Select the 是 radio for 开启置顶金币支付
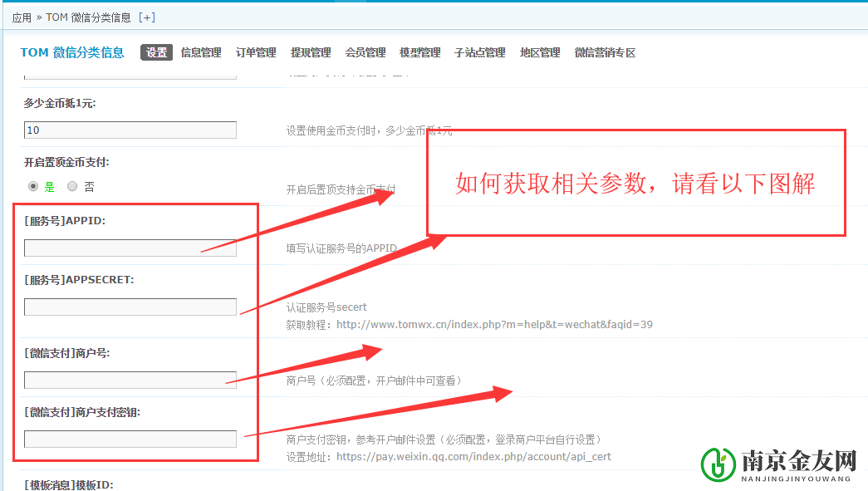This screenshot has width=868, height=491. (33, 186)
